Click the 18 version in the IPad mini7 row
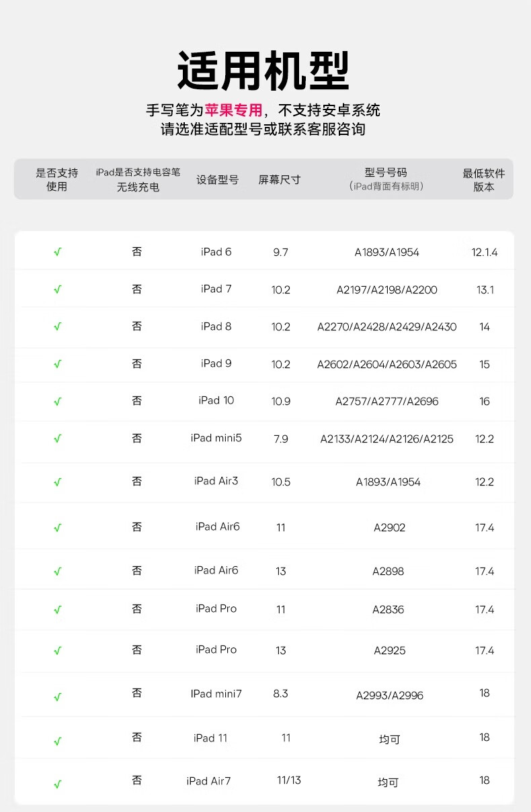 tap(485, 693)
